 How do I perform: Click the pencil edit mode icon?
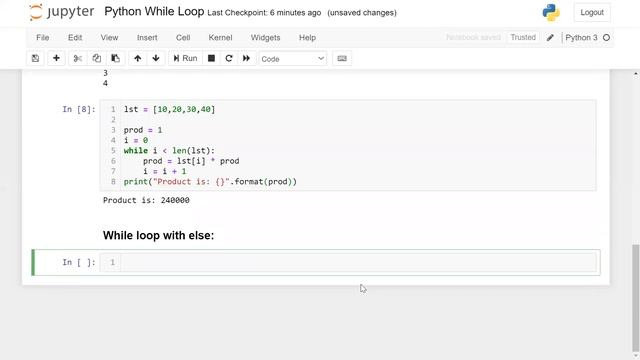click(x=550, y=38)
